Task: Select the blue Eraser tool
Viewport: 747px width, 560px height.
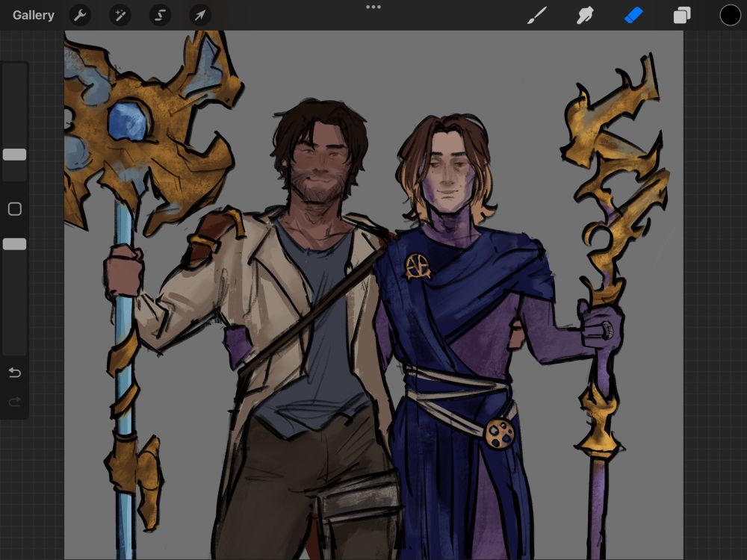Action: coord(633,15)
